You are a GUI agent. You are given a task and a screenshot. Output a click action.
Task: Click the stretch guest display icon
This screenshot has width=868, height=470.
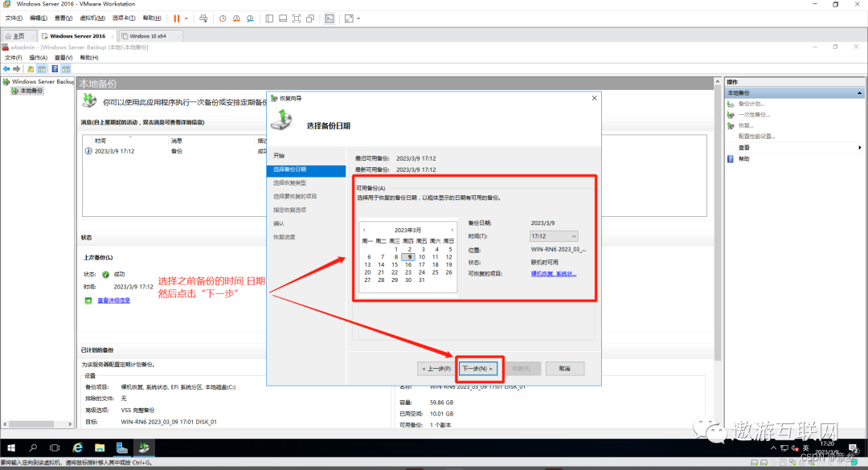point(349,18)
